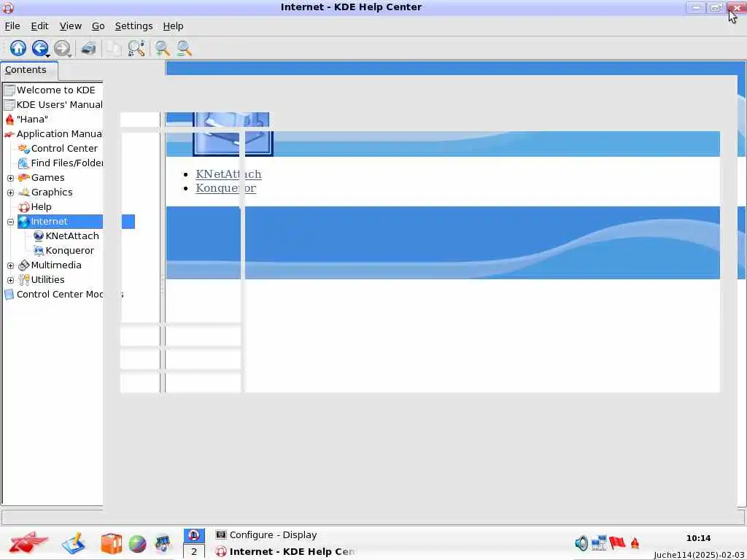Expand the Multimedia tree node
Image resolution: width=747 pixels, height=560 pixels.
[10, 265]
